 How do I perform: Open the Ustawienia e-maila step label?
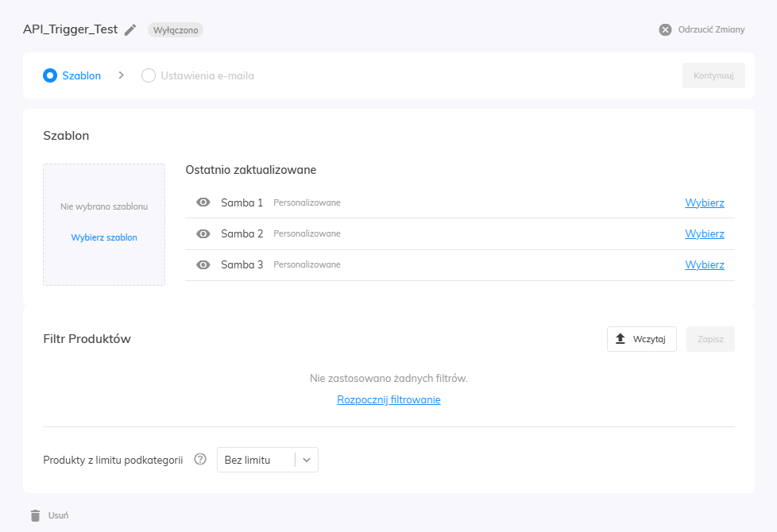[x=207, y=75]
